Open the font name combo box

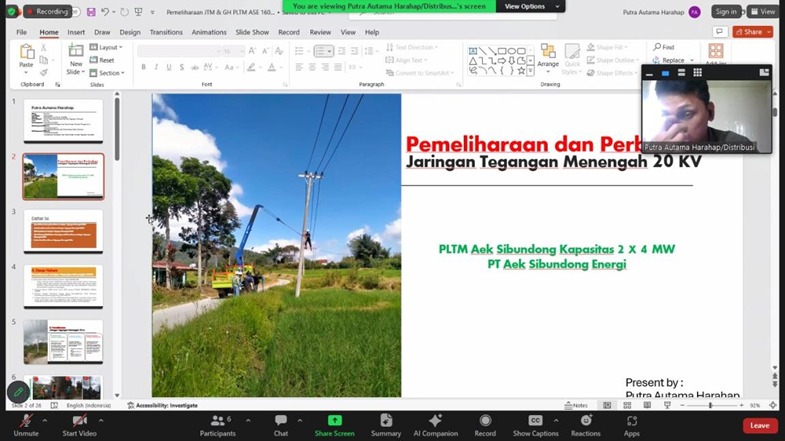[179, 51]
